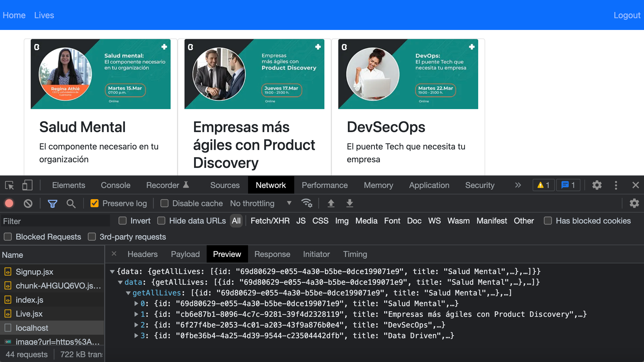Click the Lives navigation menu item

pos(44,15)
